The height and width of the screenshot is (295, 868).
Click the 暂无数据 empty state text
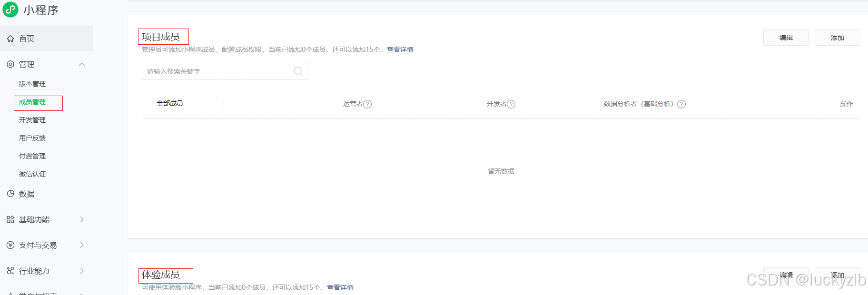tap(501, 171)
